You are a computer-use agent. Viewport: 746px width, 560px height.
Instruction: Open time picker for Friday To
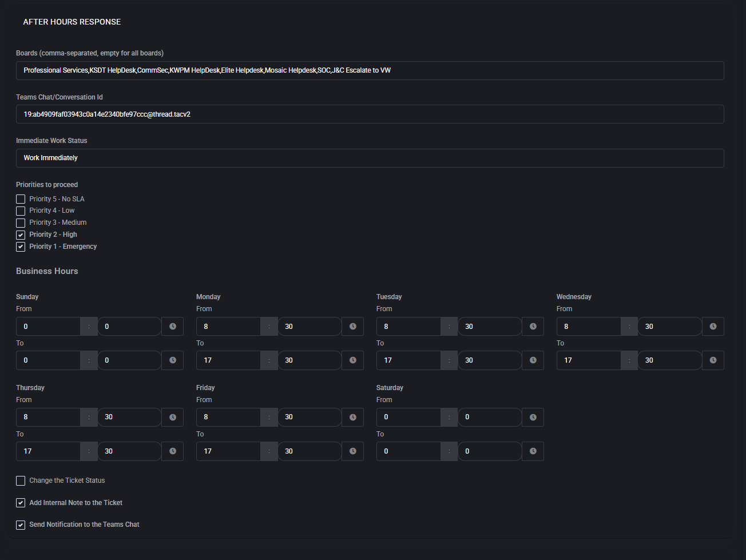(352, 451)
